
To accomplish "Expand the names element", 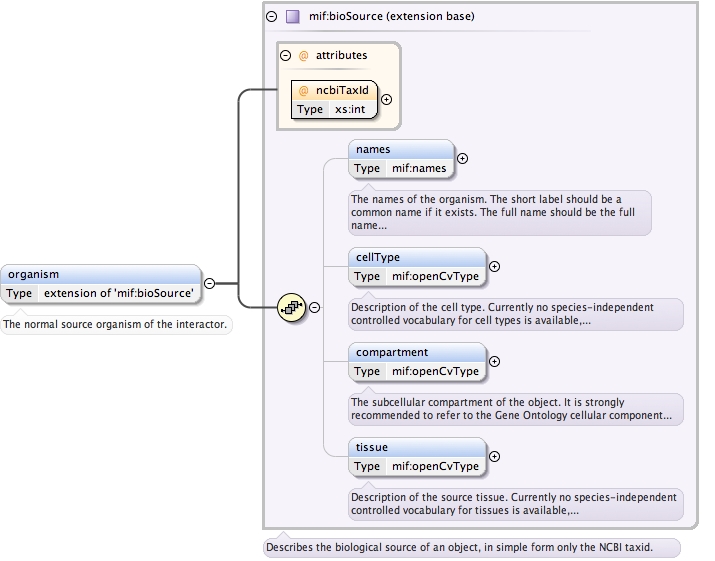I will click(x=462, y=158).
